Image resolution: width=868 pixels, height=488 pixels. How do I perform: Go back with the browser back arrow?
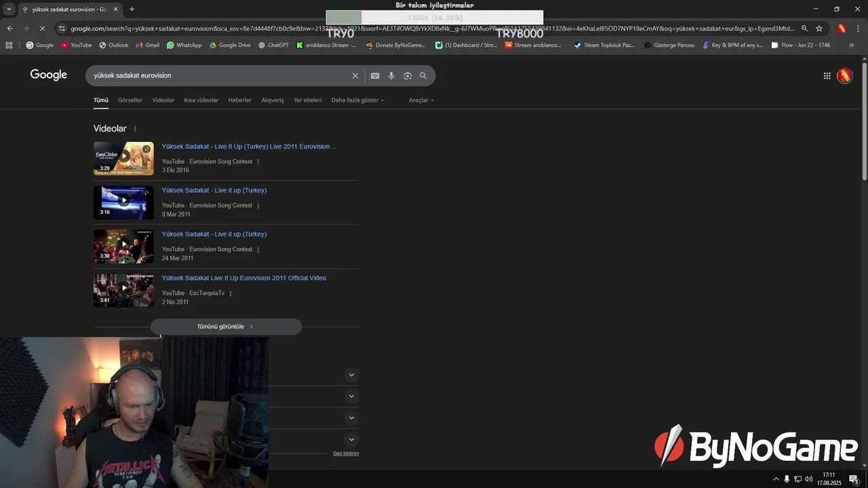point(9,28)
